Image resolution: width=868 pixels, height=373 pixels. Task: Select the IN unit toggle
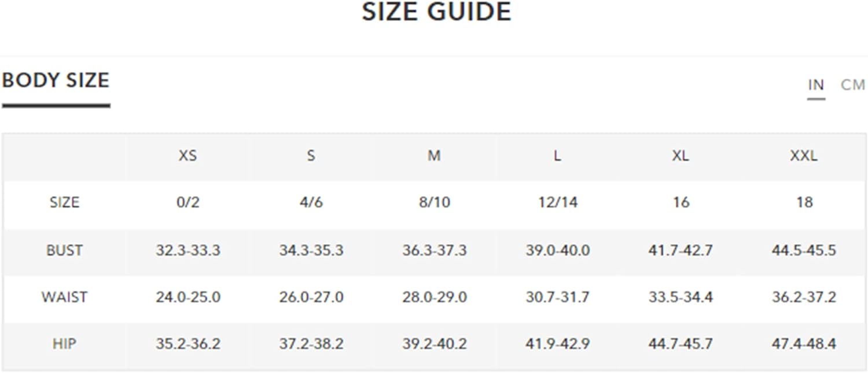tap(816, 85)
